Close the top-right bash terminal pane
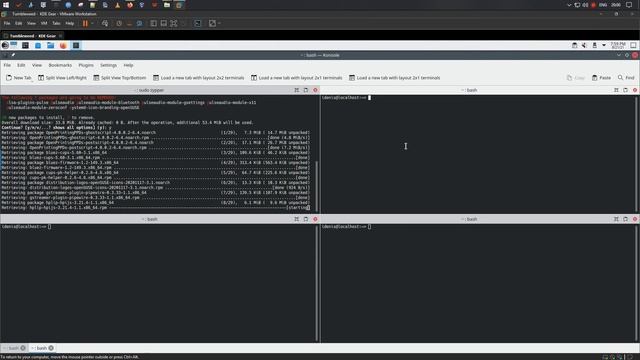 [x=635, y=90]
